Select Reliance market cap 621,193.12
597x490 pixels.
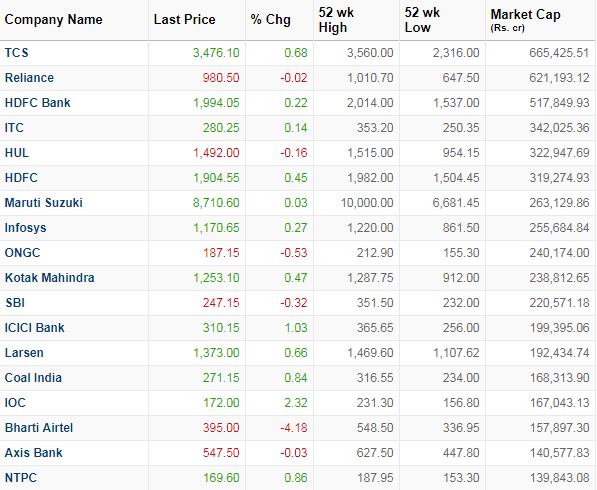click(x=559, y=78)
